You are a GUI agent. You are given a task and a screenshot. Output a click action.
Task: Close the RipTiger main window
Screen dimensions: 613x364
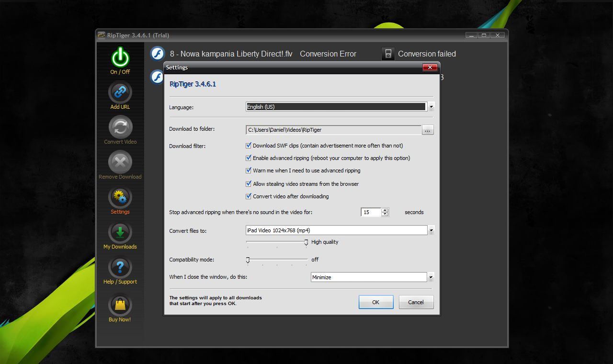pyautogui.click(x=498, y=35)
